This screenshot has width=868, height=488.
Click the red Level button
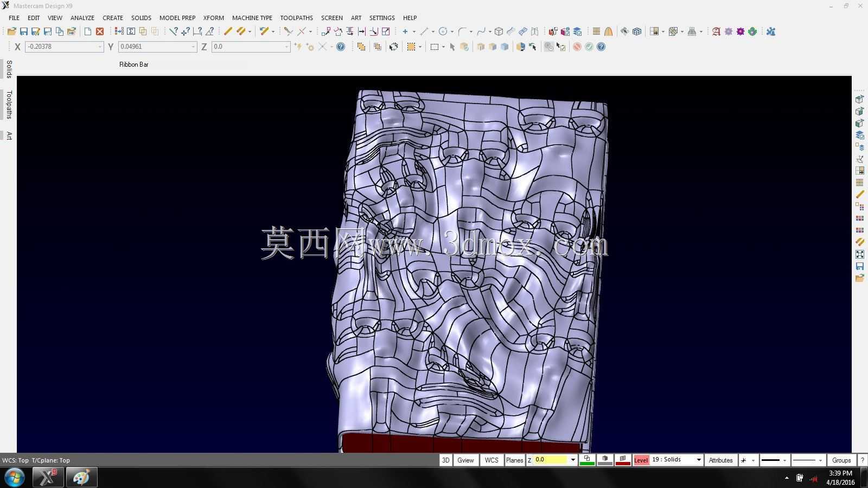coord(641,460)
